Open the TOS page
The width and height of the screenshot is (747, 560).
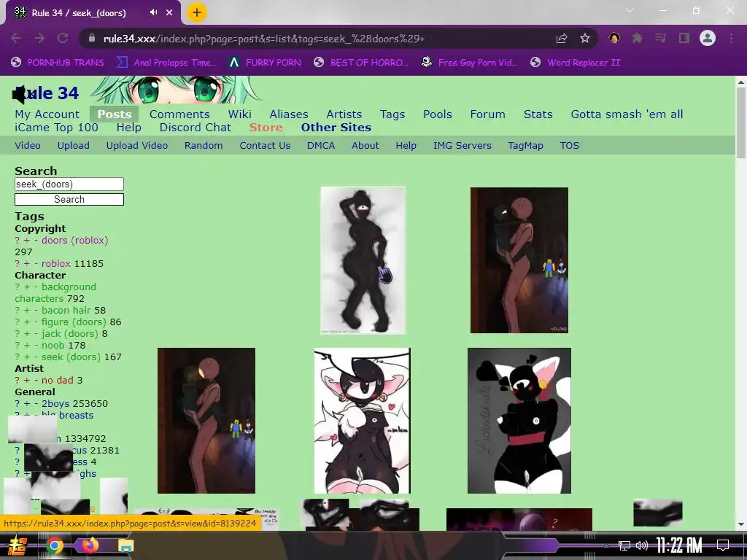click(x=569, y=146)
